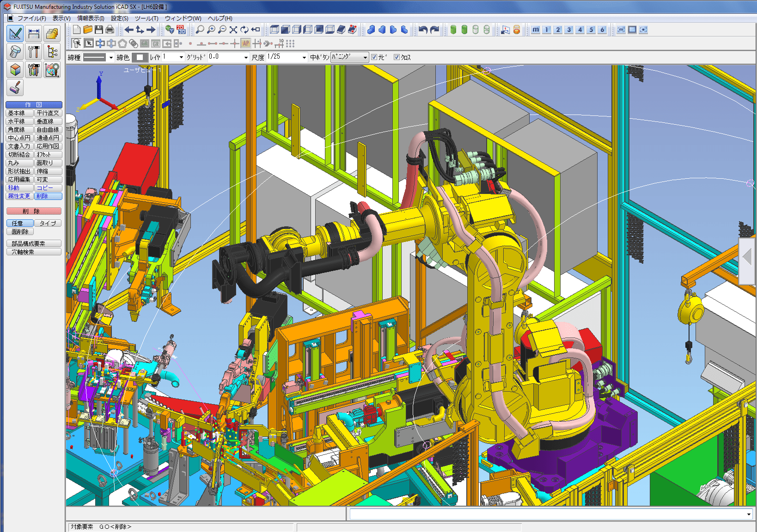Click the 面取り button

pyautogui.click(x=48, y=163)
